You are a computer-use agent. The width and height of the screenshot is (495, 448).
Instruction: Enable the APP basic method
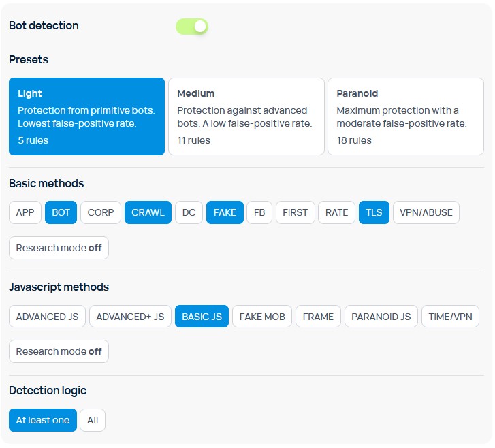click(25, 212)
